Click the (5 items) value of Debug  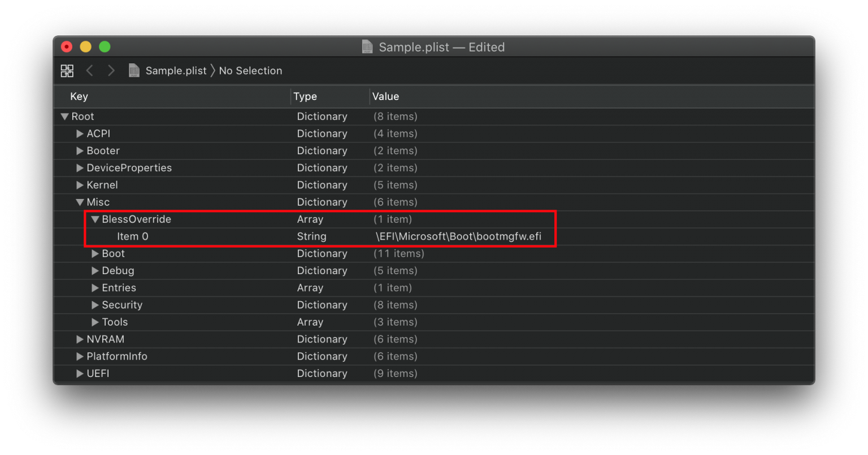point(396,271)
